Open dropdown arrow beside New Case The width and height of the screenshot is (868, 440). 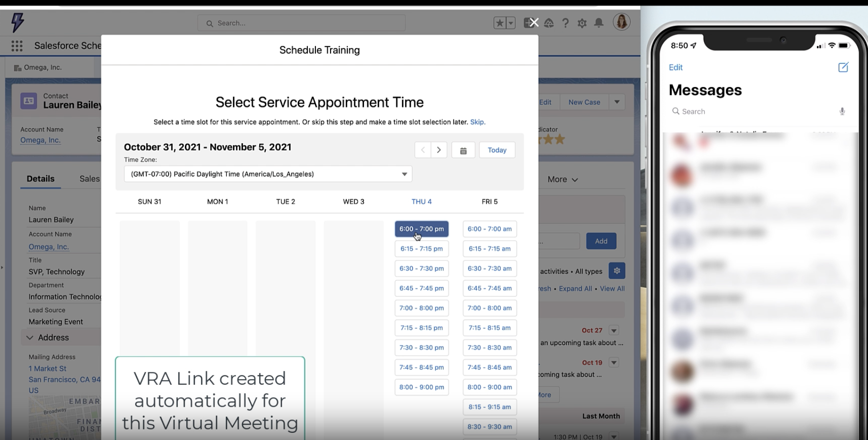pyautogui.click(x=617, y=102)
